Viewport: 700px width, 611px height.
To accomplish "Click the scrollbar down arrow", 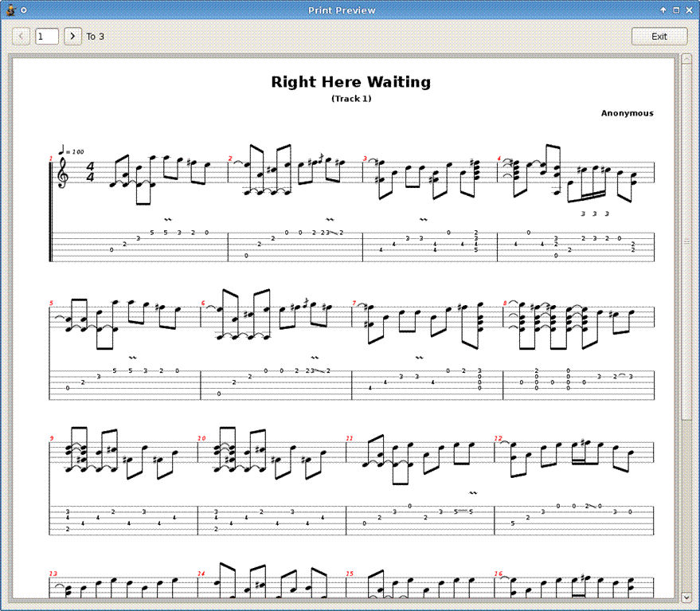I will (x=686, y=596).
